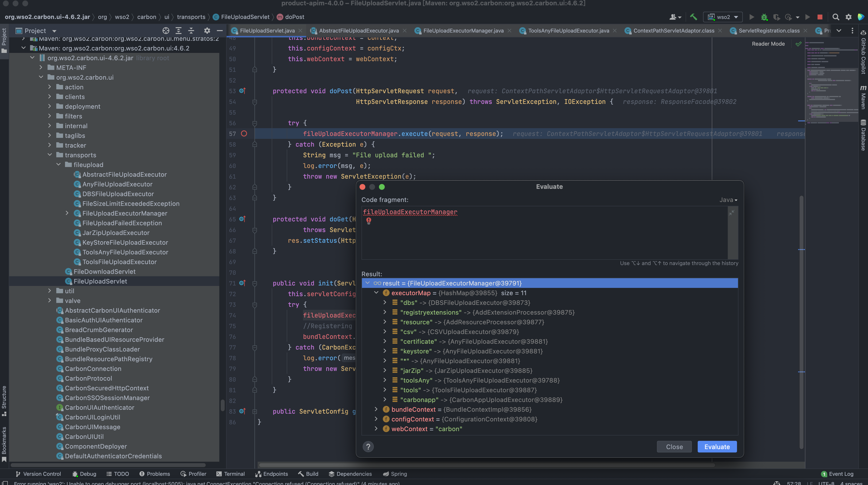
Task: Switch to the FileUploadExecutorManager.java tab
Action: click(463, 31)
